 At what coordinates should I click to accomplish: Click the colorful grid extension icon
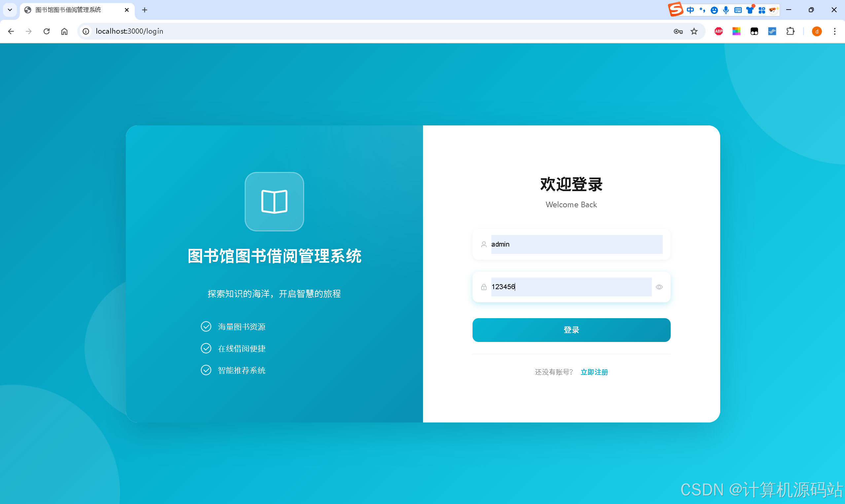pyautogui.click(x=737, y=31)
